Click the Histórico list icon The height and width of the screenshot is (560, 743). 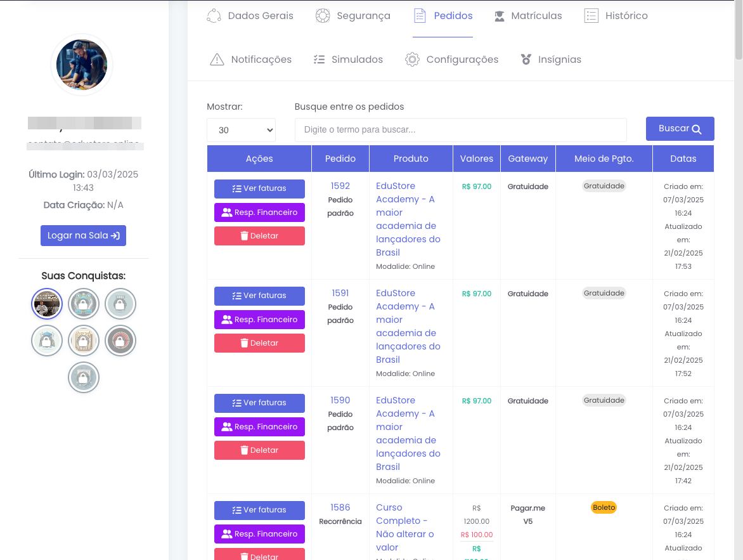(591, 16)
